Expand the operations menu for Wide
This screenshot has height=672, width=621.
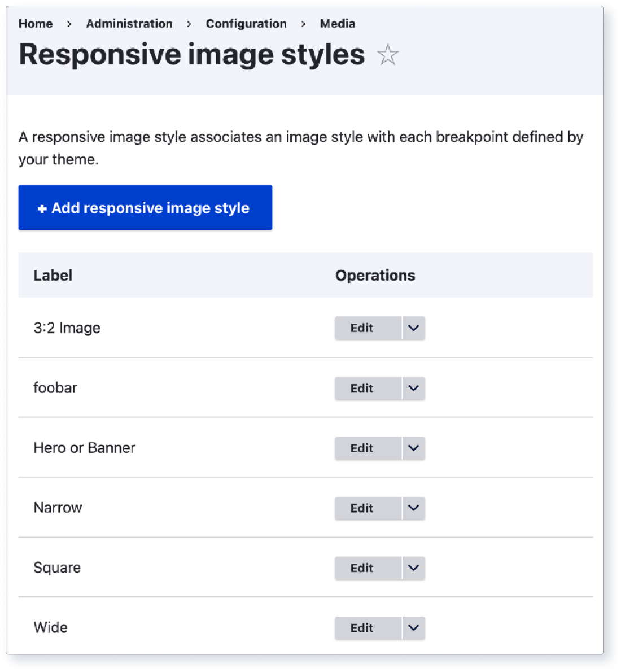pos(413,628)
